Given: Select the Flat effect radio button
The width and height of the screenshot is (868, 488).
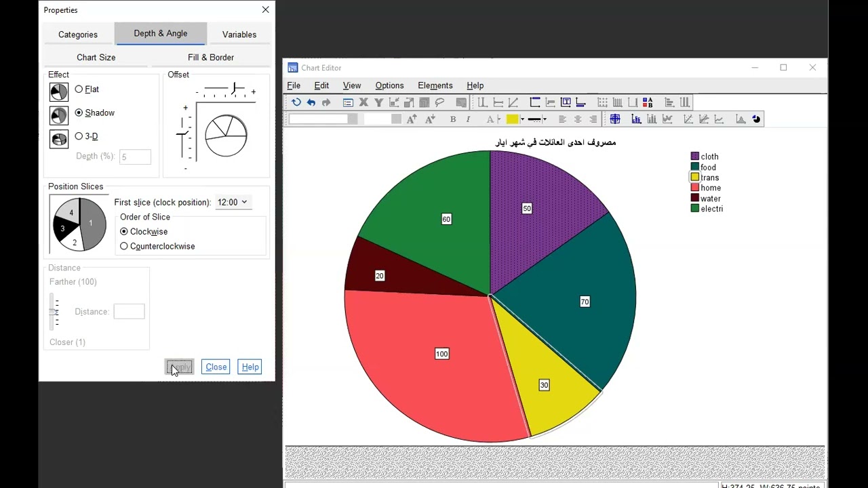Looking at the screenshot, I should pyautogui.click(x=79, y=89).
